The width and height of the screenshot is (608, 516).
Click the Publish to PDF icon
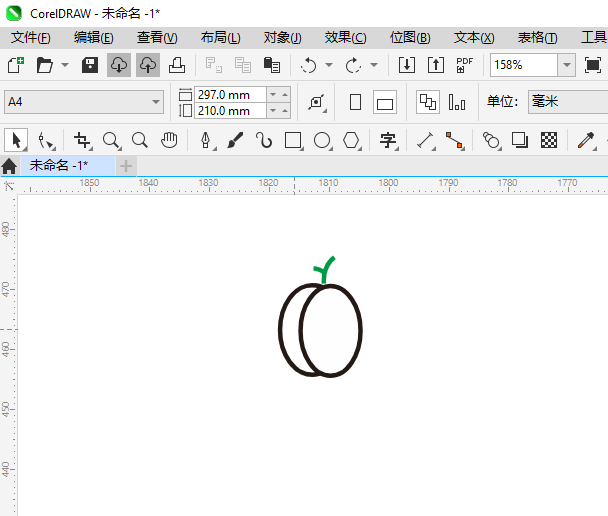465,65
